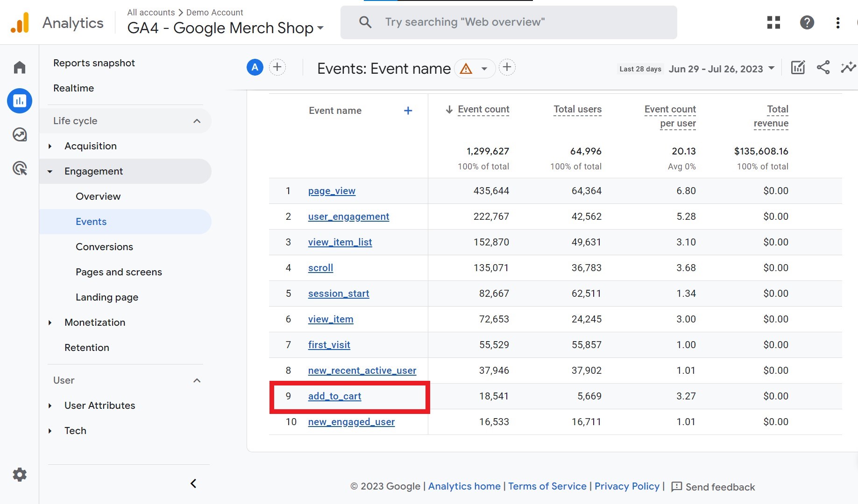The width and height of the screenshot is (858, 504).
Task: Open the Terms of Service link
Action: point(547,486)
